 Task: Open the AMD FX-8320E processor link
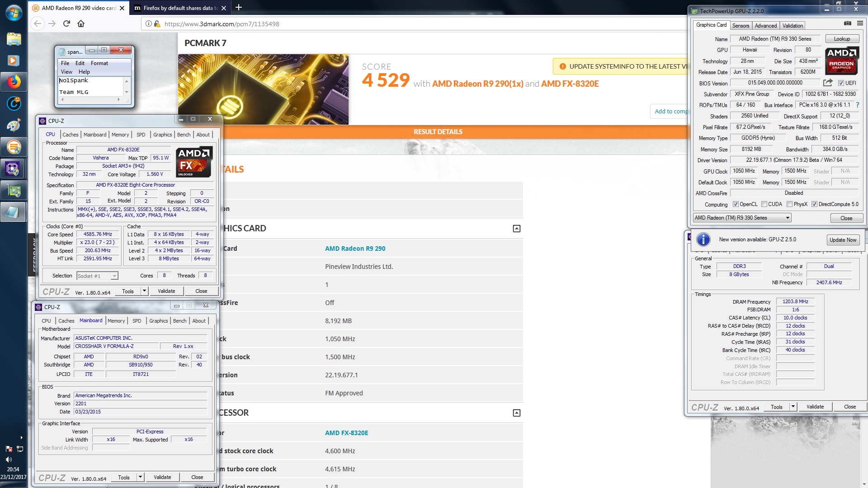pyautogui.click(x=346, y=433)
